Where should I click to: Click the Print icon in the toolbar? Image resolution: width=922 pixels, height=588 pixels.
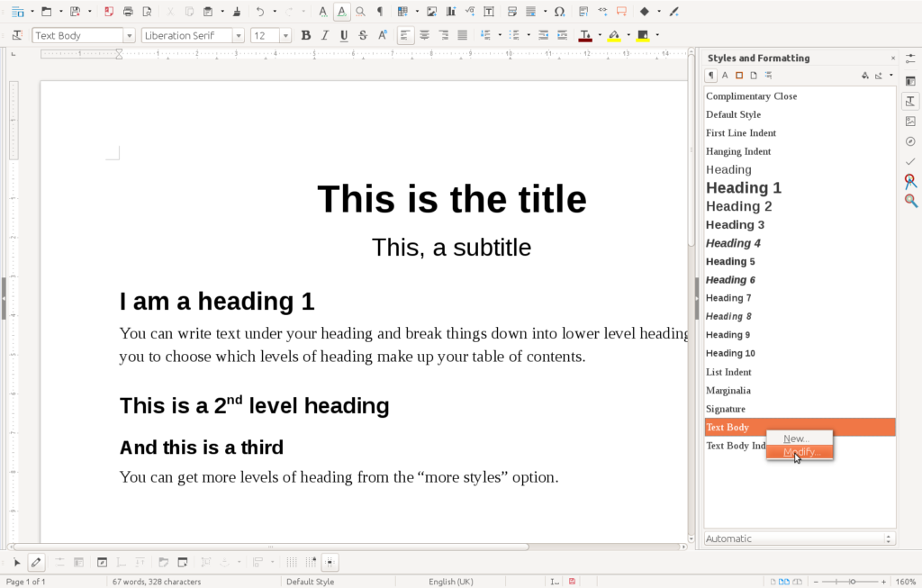pyautogui.click(x=128, y=12)
